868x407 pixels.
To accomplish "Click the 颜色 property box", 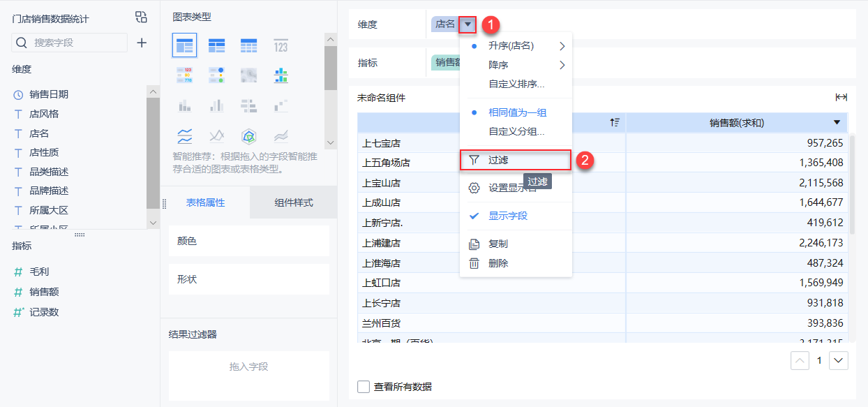I will (x=248, y=241).
